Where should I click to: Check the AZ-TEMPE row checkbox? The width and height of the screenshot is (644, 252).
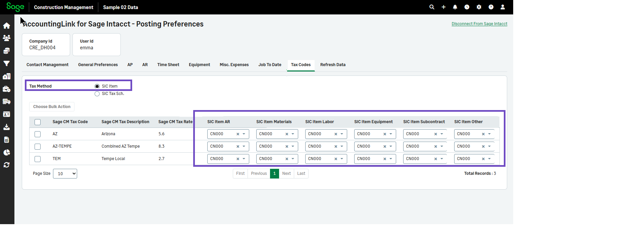point(38,147)
